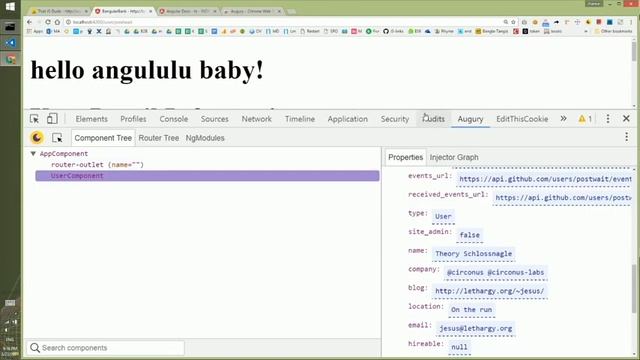Close the DevTools panel

pyautogui.click(x=626, y=118)
